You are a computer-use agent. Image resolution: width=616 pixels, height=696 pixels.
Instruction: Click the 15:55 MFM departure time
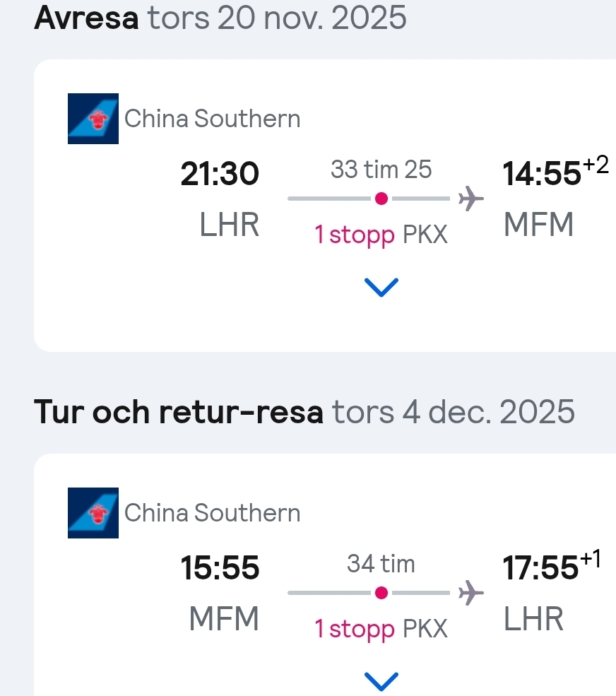pos(220,567)
